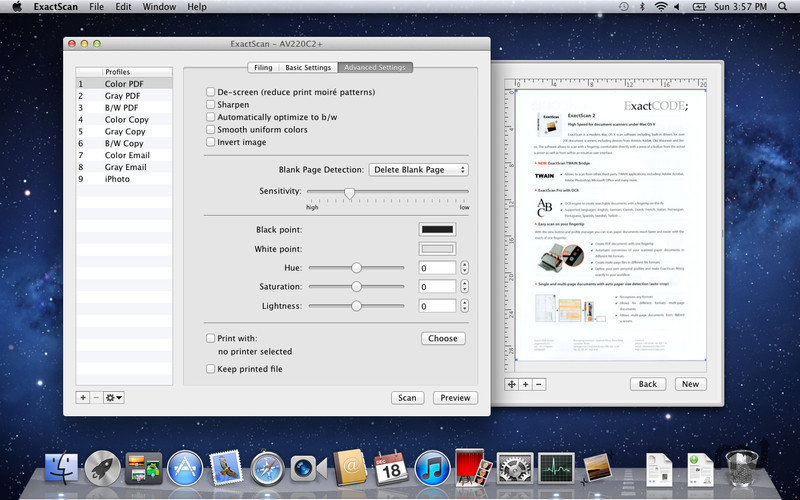
Task: Open the Apple menu
Action: pos(17,7)
